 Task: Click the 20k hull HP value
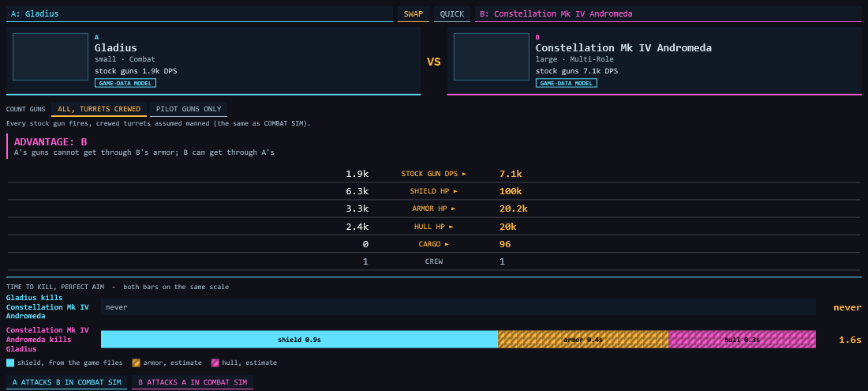507,227
